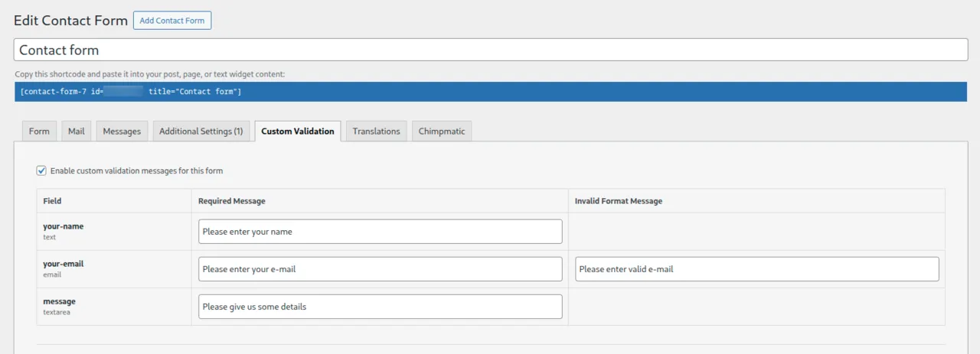Click the 'Field' column header
Screen dimensions: 980x354
[x=52, y=201]
